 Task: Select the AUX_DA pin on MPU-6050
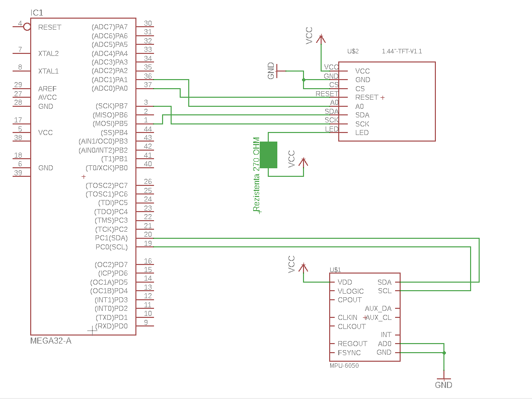378,309
